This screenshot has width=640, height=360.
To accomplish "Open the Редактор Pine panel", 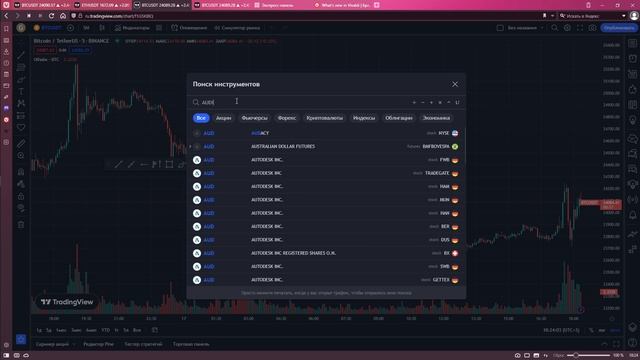I will click(98, 344).
